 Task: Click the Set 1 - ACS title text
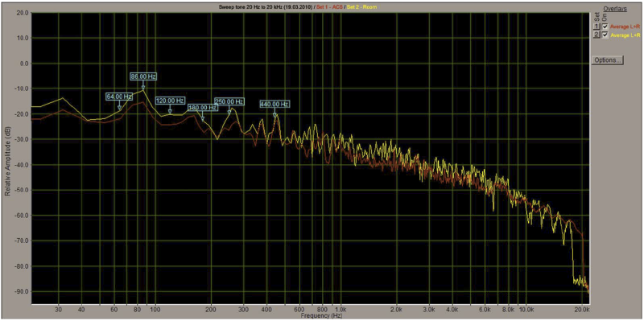pos(329,7)
